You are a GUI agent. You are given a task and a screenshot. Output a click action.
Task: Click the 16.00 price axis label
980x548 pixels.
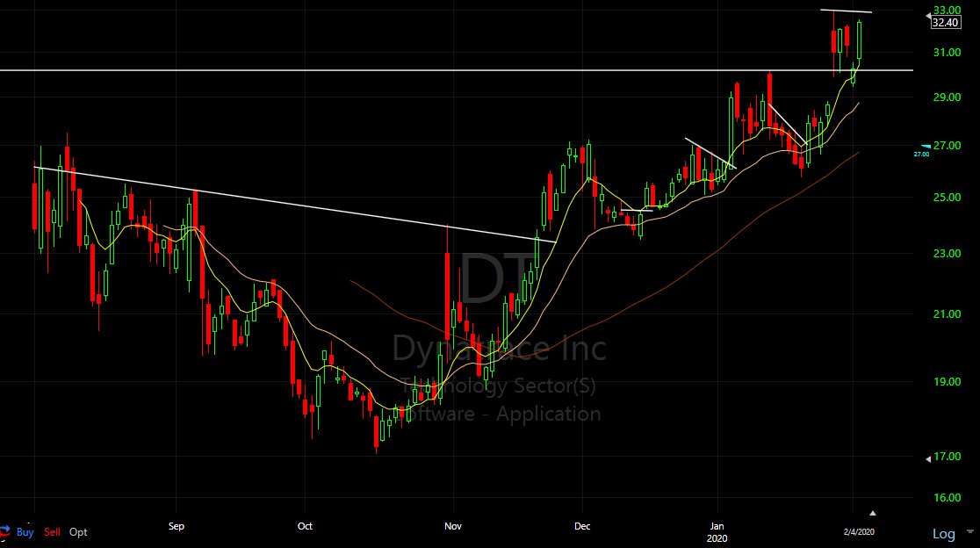point(947,498)
